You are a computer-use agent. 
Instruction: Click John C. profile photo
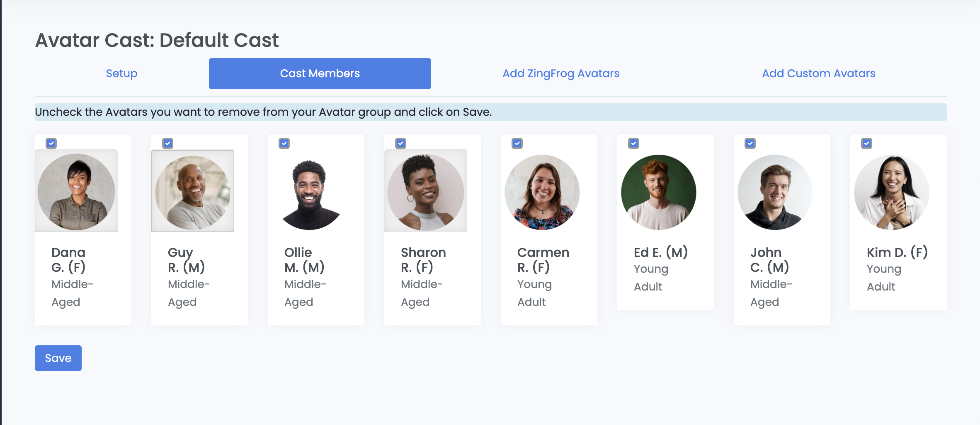[775, 193]
